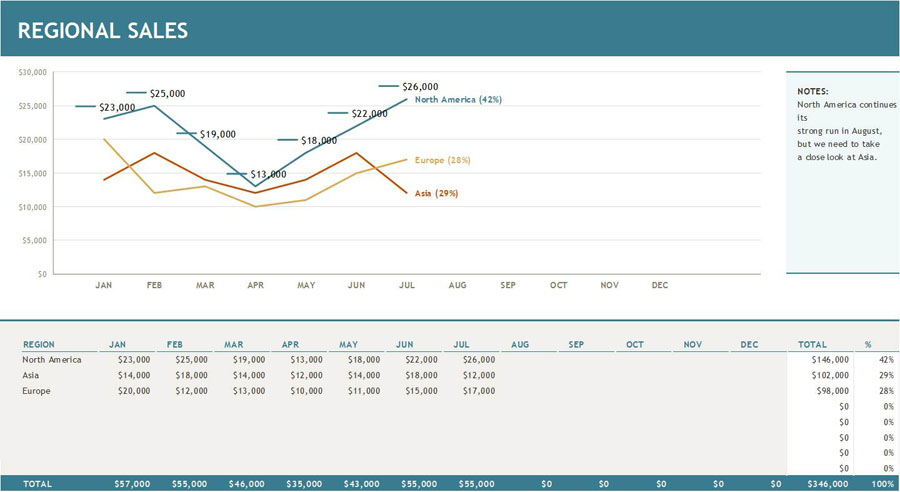Click North America's total cell showing $146,000
900x492 pixels.
830,359
